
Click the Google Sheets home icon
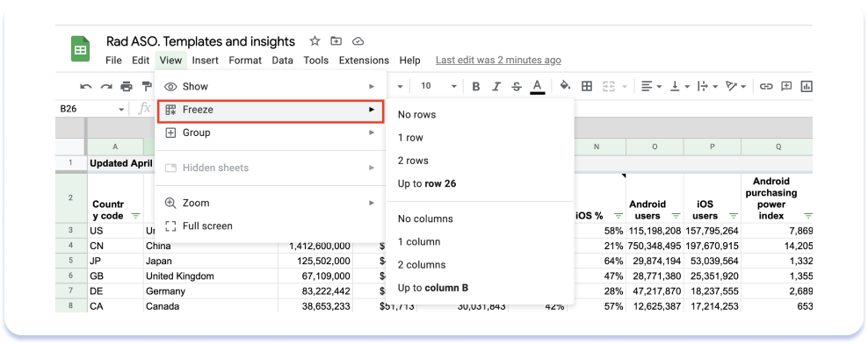(80, 48)
